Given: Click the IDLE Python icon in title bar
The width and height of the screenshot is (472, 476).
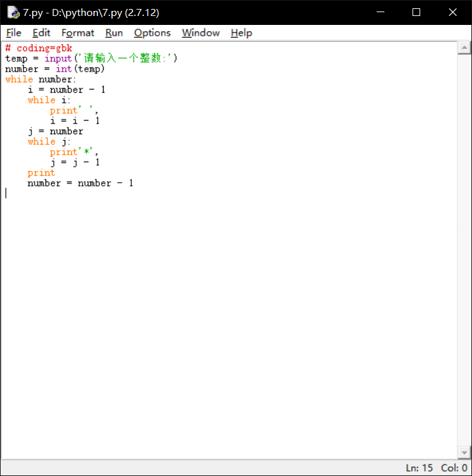Looking at the screenshot, I should (x=13, y=12).
